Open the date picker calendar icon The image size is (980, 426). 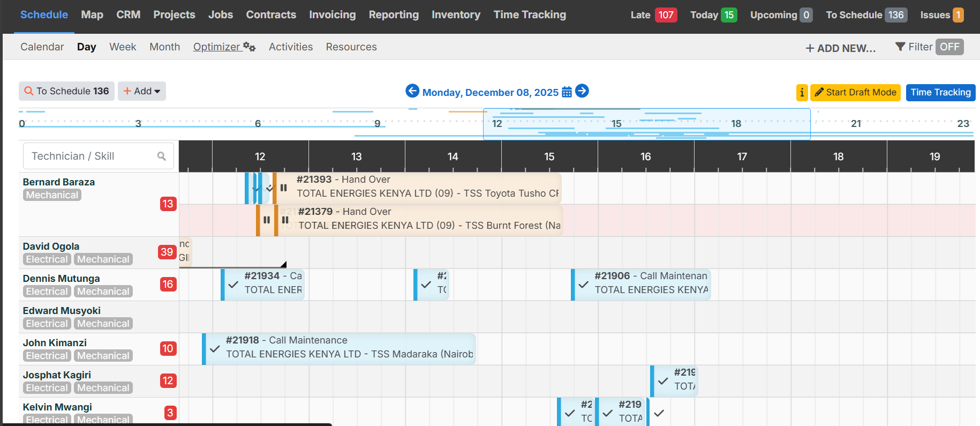click(567, 92)
